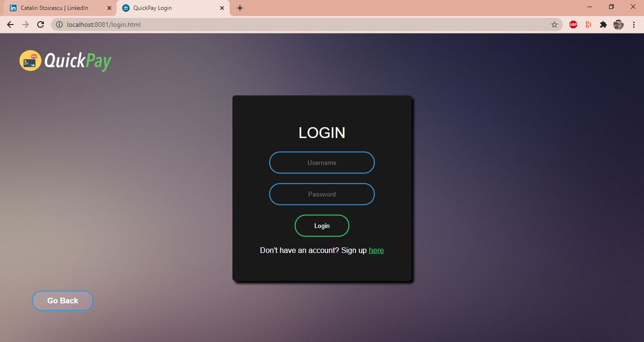
Task: Close the QuickPay Login tab
Action: click(x=222, y=8)
